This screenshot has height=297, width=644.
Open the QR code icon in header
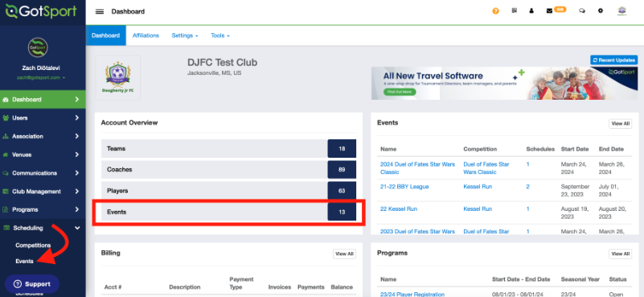(x=515, y=11)
